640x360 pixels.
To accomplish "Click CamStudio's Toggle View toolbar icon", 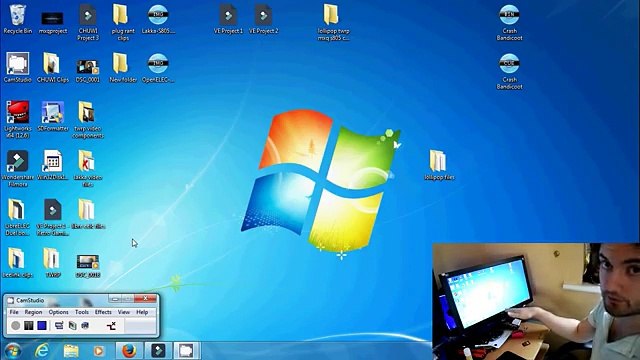I will (x=59, y=325).
